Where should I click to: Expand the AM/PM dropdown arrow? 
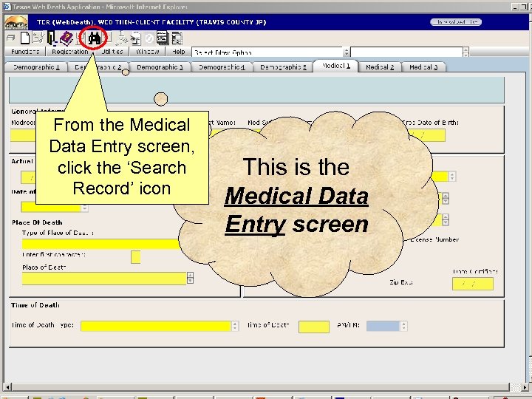tap(403, 326)
